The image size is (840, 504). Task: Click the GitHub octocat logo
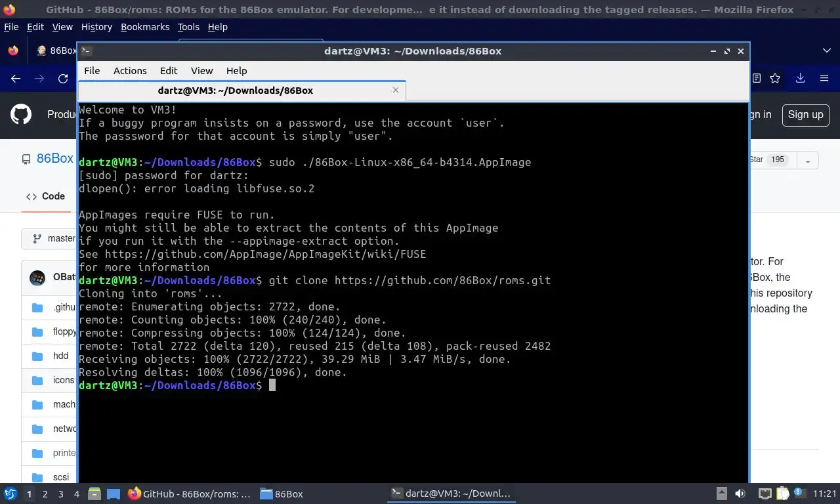click(21, 114)
